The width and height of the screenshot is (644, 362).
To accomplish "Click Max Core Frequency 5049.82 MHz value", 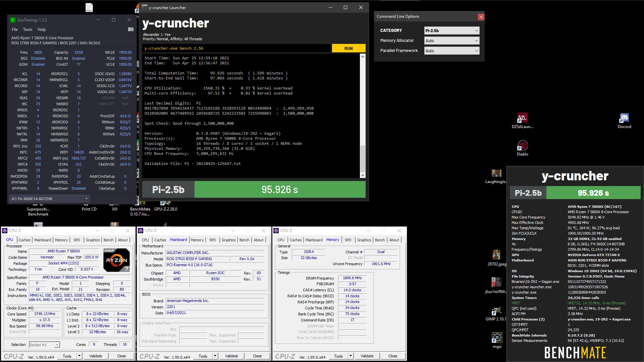I will [x=586, y=217].
